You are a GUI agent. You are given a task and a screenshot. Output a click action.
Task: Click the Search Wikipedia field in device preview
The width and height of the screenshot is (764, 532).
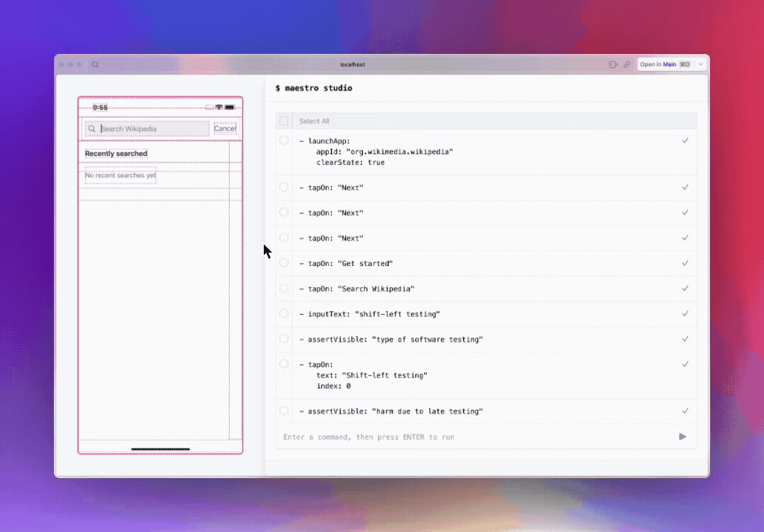(147, 129)
